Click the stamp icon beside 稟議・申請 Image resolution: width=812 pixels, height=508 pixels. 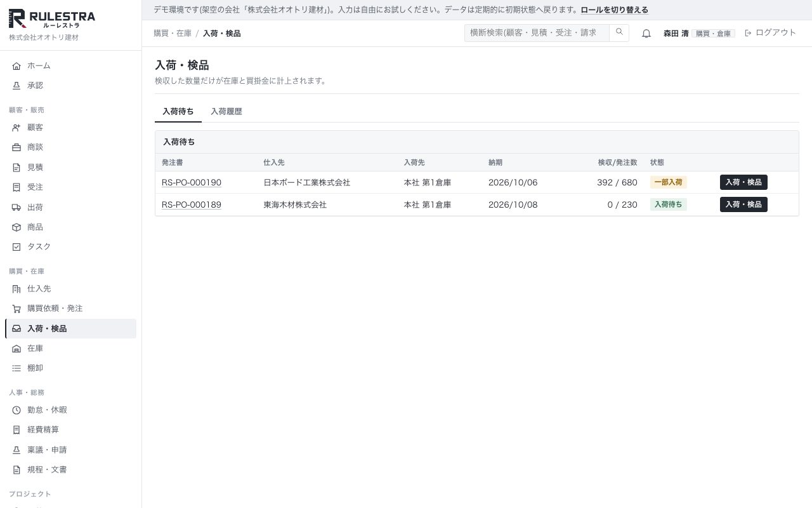[16, 450]
